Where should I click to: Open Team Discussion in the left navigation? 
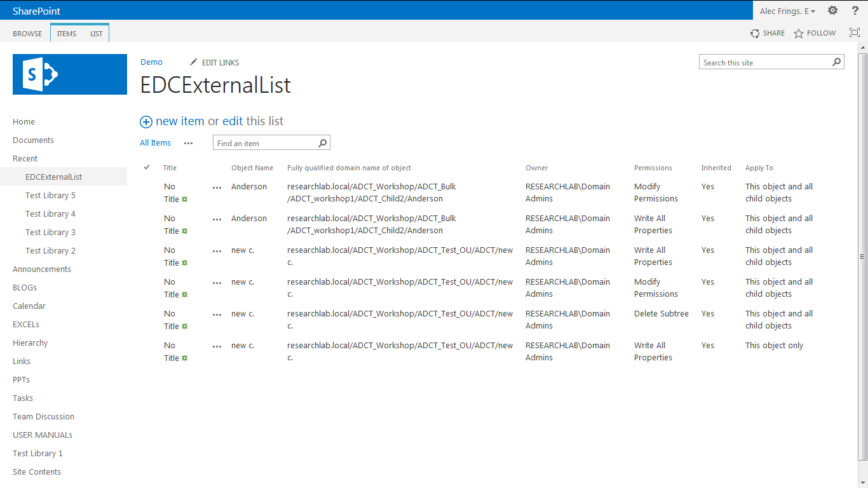coord(43,416)
